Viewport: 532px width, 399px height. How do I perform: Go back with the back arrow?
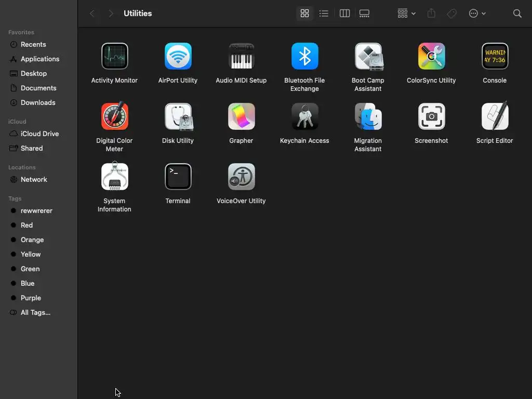92,14
